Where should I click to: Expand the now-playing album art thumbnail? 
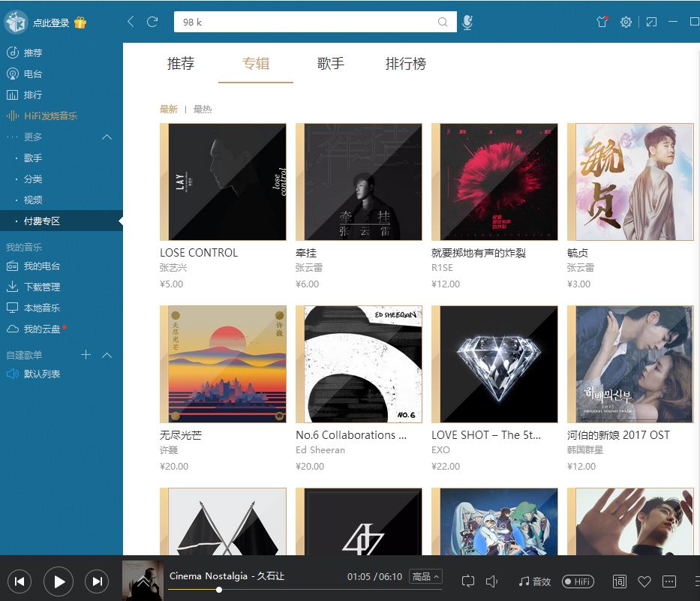tap(143, 581)
